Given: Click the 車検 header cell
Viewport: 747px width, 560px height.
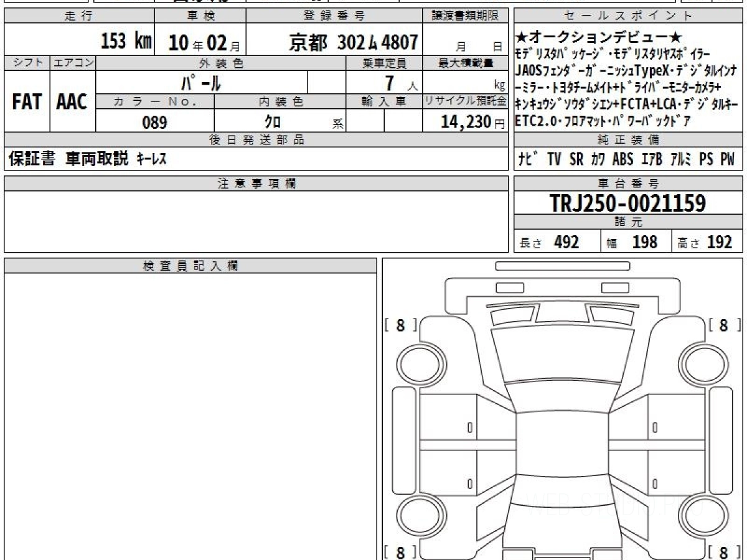Looking at the screenshot, I should (x=200, y=16).
